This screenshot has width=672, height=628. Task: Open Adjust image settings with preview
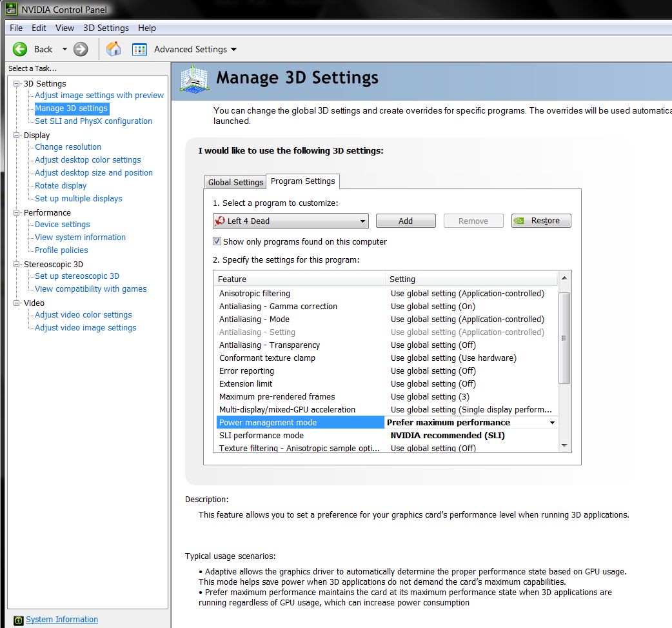(99, 96)
